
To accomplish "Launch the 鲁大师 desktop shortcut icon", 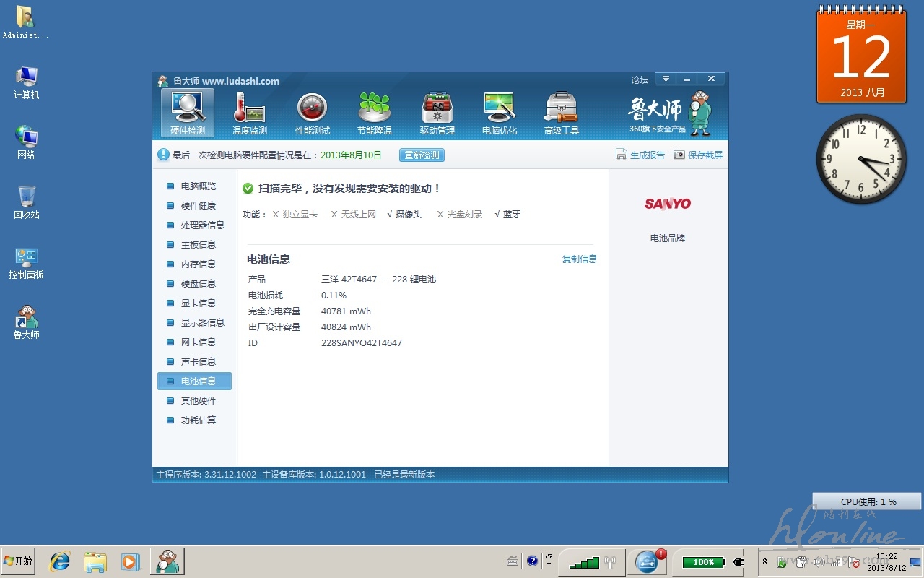I will click(27, 322).
